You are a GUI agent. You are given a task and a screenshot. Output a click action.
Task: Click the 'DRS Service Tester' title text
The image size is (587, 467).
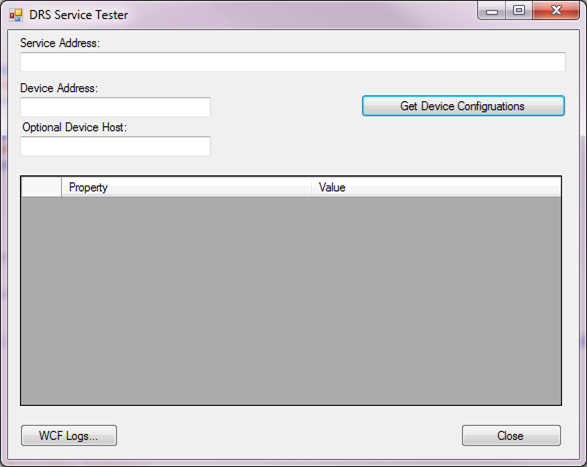(79, 15)
